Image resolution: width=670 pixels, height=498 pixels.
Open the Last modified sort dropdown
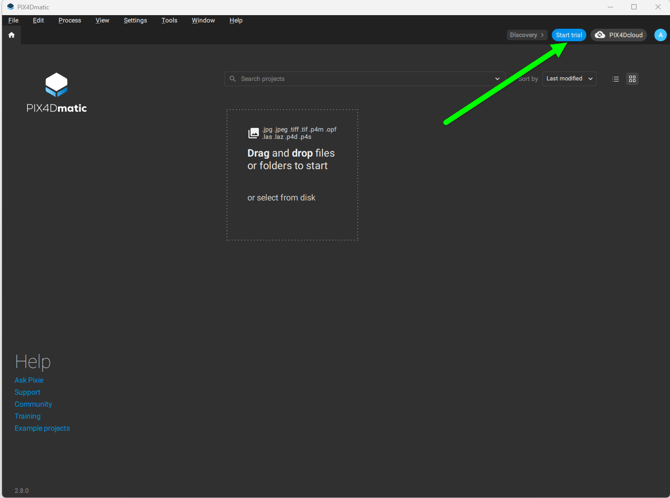click(569, 79)
